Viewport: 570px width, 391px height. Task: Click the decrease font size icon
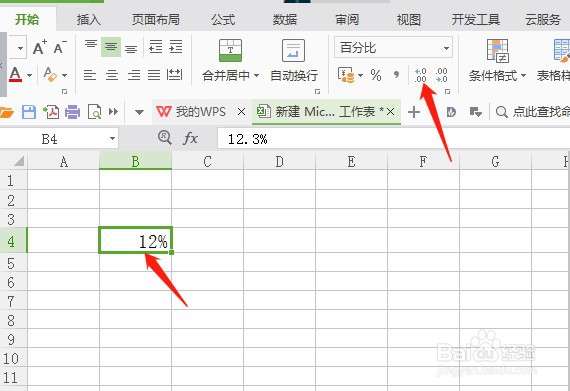60,47
